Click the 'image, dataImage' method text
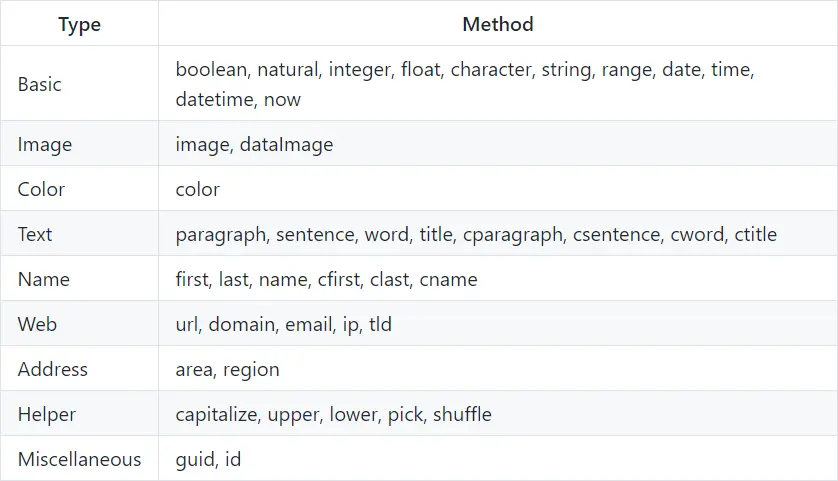The height and width of the screenshot is (481, 838). coord(254,144)
